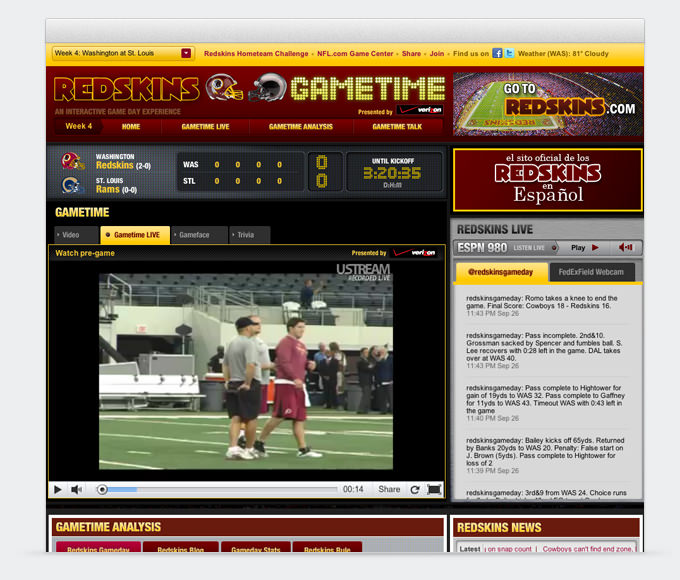Click tweet about Grossman sacked by Spencer
This screenshot has width=680, height=580.
(544, 347)
